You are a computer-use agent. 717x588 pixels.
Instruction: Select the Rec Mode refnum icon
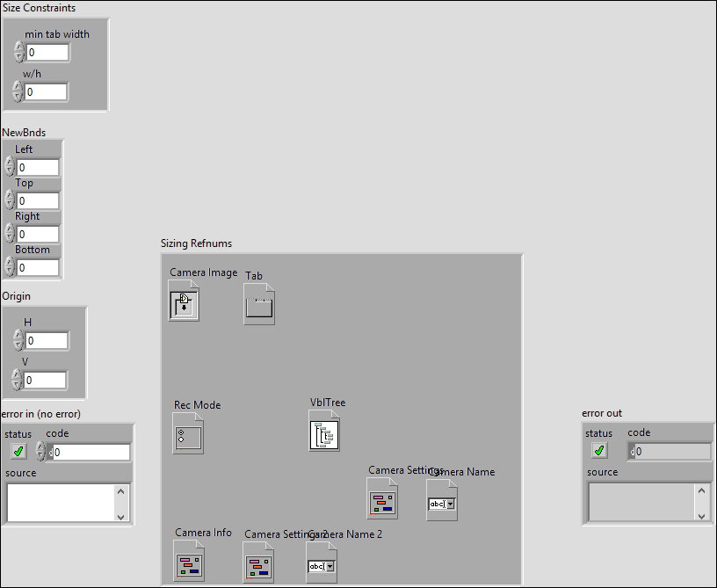click(188, 436)
